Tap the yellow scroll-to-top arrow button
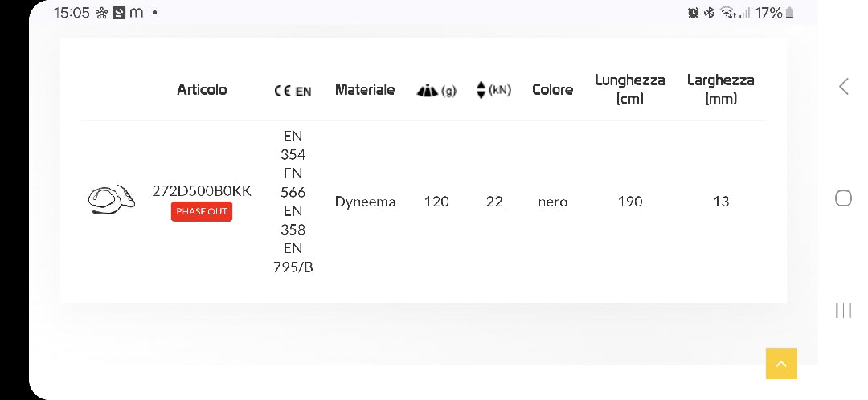This screenshot has width=868, height=400. click(781, 364)
